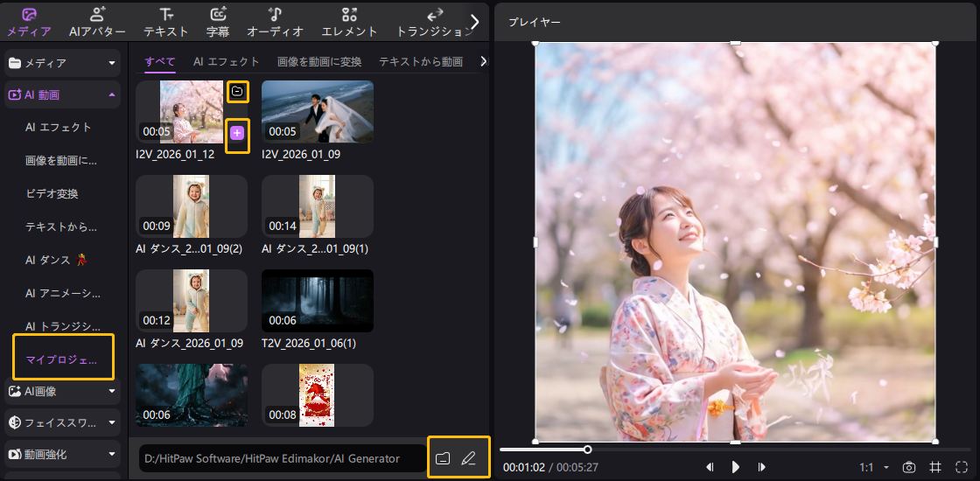The image size is (980, 481).
Task: Select the T2V_2026_01_06(1) dark forest thumbnail
Action: click(318, 301)
